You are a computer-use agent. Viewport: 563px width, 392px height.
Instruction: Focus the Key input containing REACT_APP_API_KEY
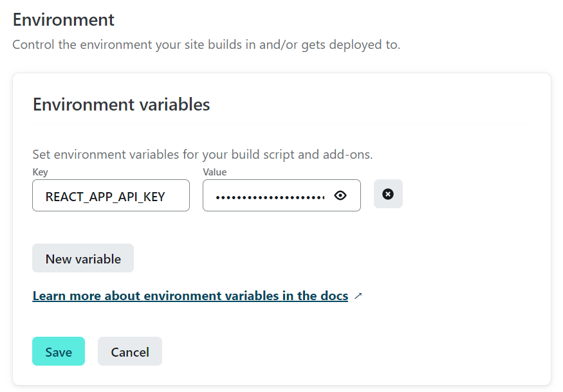(x=111, y=195)
